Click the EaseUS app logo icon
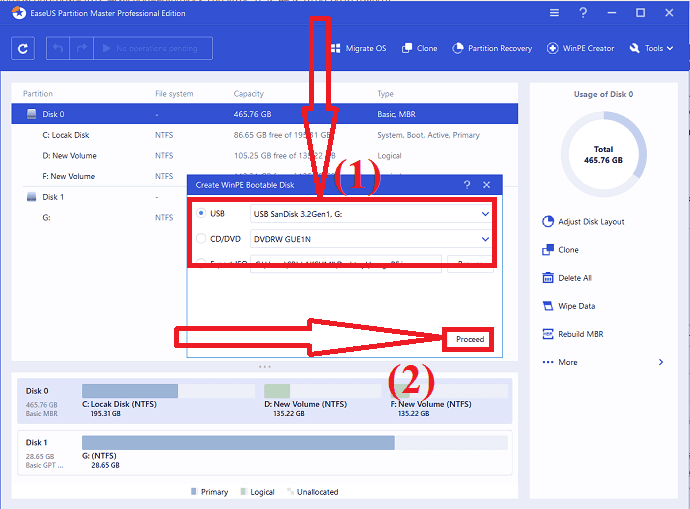 [18, 13]
